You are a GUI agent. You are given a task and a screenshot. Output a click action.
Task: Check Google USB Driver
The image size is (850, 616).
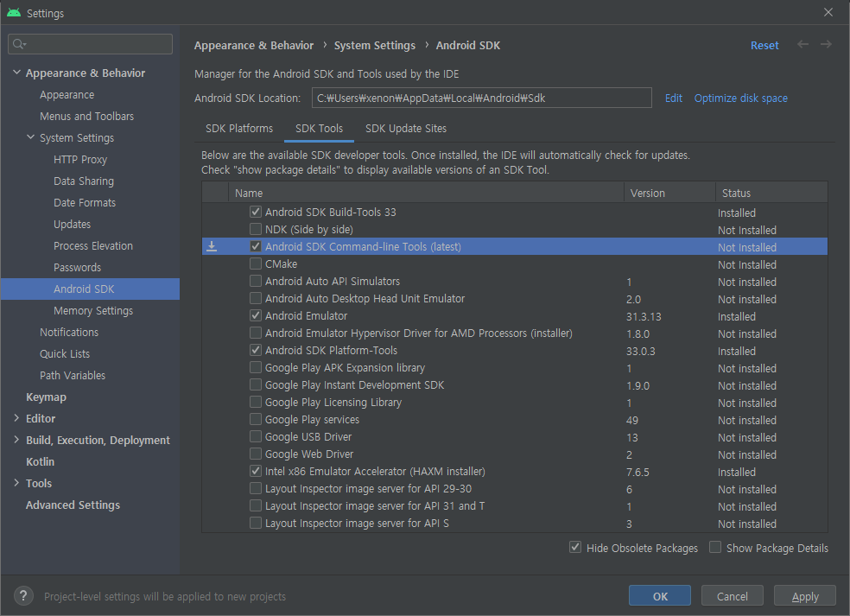(256, 436)
